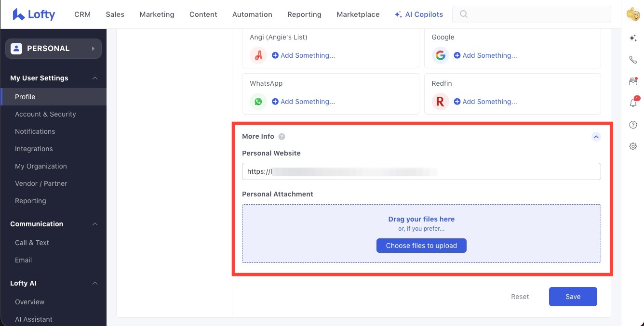Save the profile changes
Viewport: 644px width, 326px height.
pyautogui.click(x=573, y=297)
